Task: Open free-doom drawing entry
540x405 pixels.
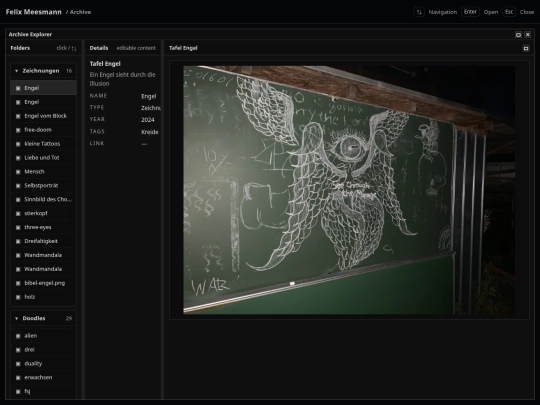Action: [43, 130]
